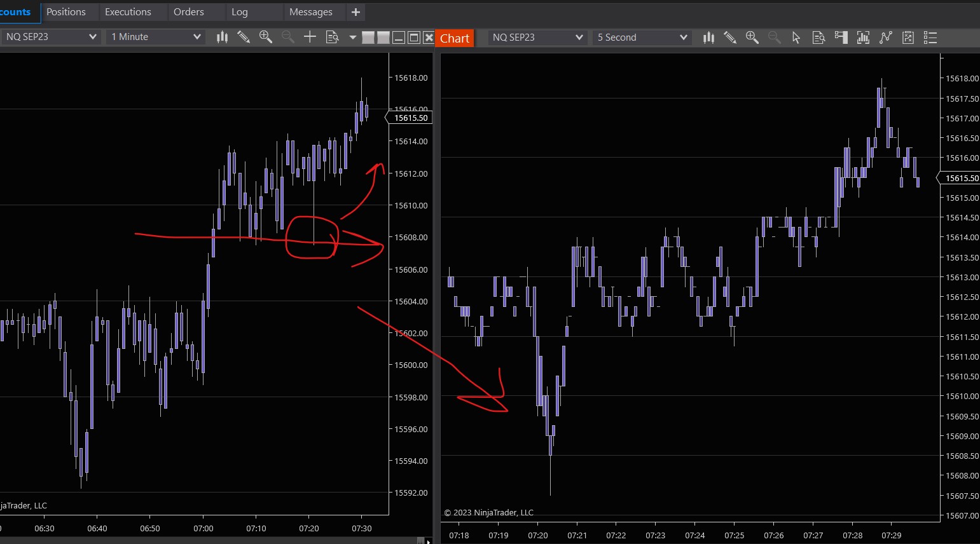Viewport: 980px width, 544px height.
Task: Click 15611.50 on the right price axis
Action: 962,337
